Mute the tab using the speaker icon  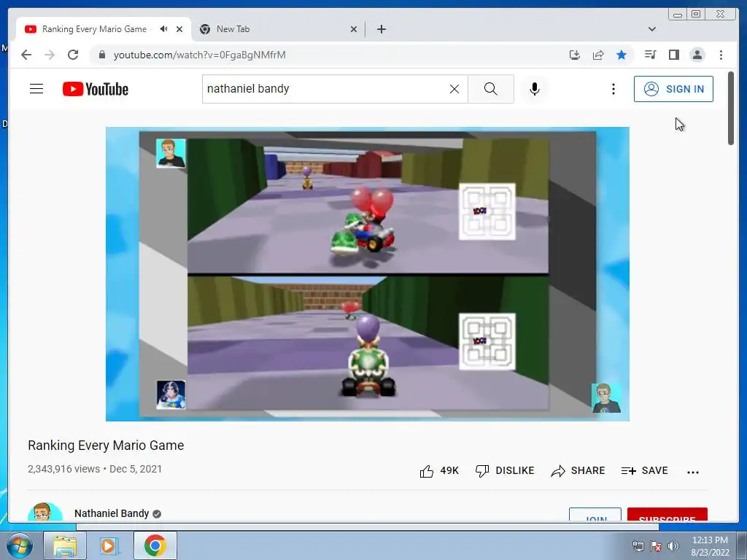pyautogui.click(x=164, y=29)
